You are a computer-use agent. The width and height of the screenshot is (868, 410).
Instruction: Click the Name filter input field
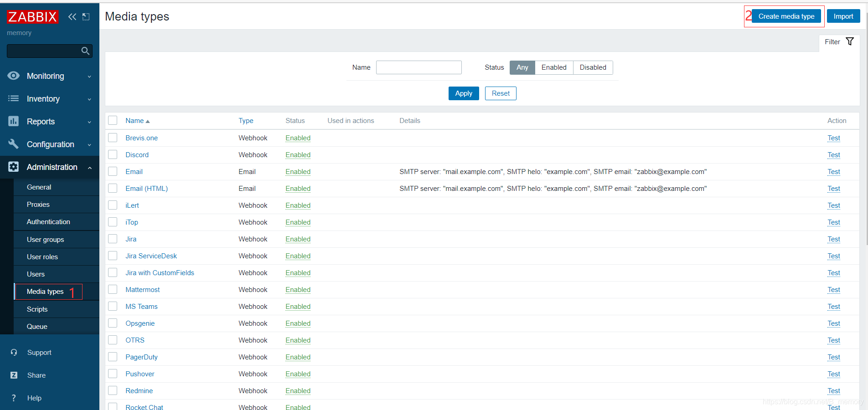[419, 67]
